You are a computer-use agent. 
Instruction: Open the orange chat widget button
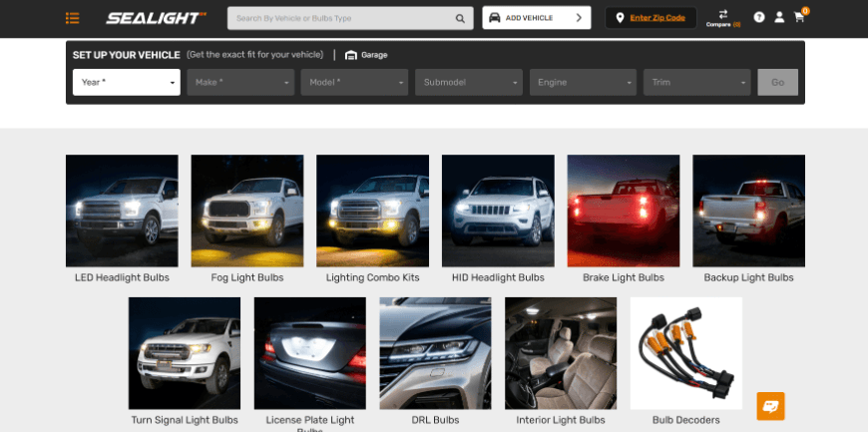tap(770, 406)
